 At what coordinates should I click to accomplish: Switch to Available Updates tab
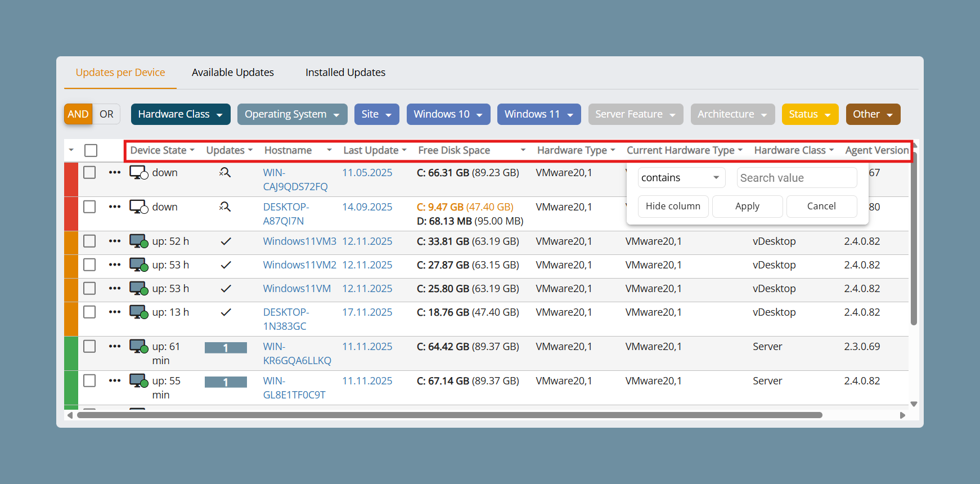point(233,73)
